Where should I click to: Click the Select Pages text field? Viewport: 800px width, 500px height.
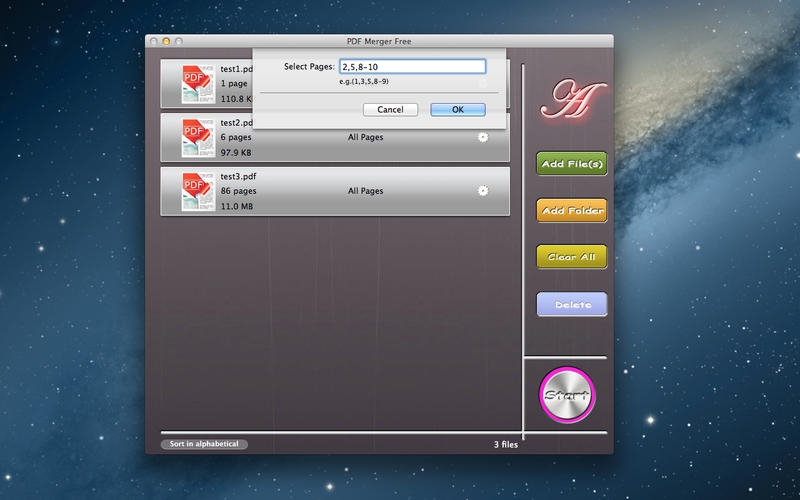point(412,67)
